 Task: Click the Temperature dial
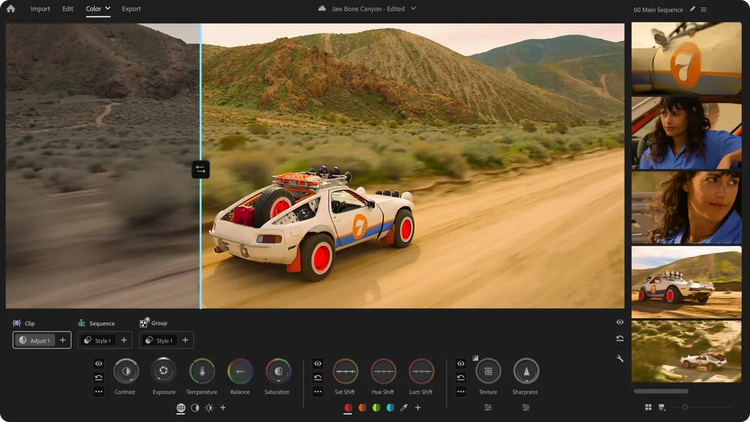[202, 371]
